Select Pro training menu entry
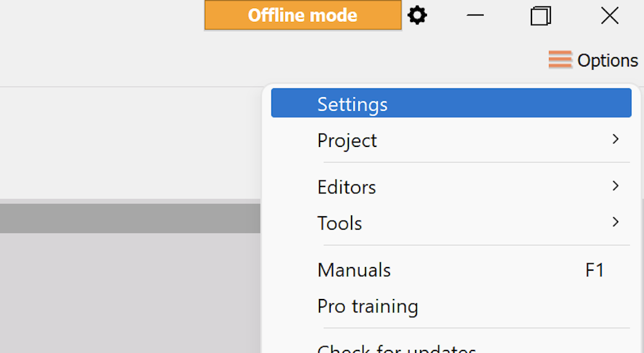The width and height of the screenshot is (644, 353). tap(451, 306)
